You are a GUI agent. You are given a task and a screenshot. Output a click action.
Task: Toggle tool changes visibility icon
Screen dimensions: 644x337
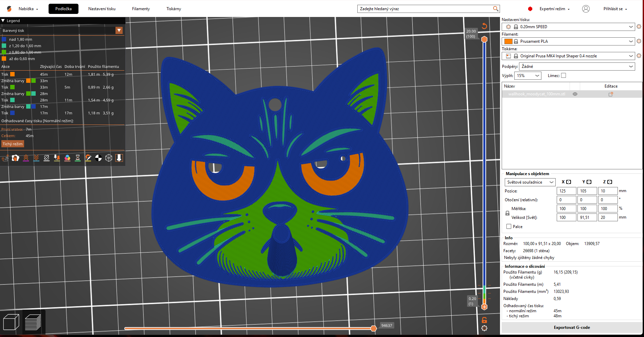tap(57, 158)
